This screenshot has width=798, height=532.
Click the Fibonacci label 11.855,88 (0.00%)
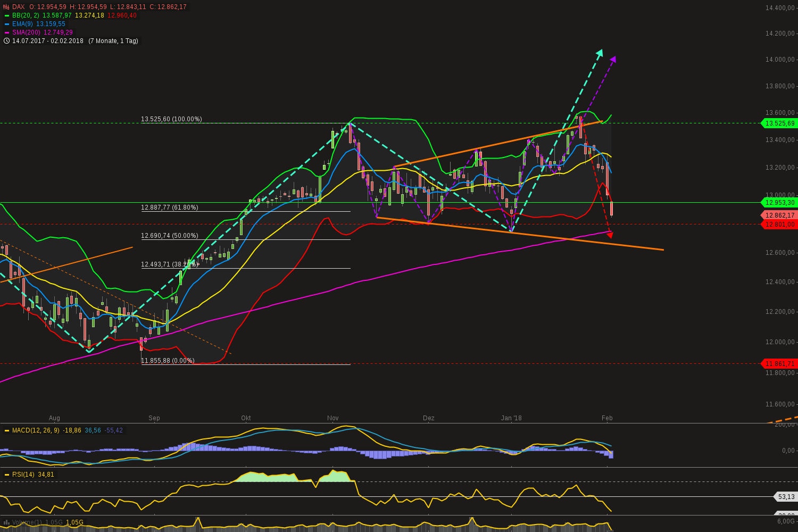coord(168,361)
